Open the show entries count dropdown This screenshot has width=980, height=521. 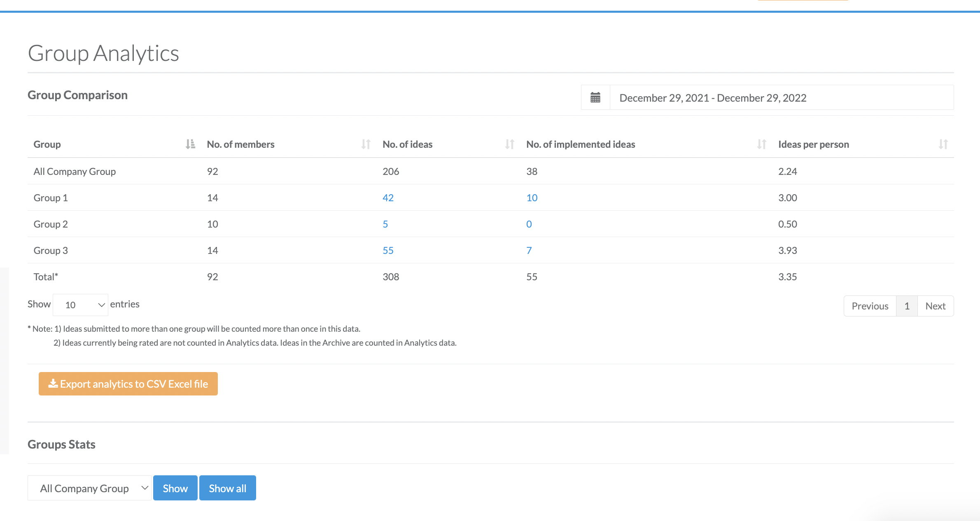point(81,305)
